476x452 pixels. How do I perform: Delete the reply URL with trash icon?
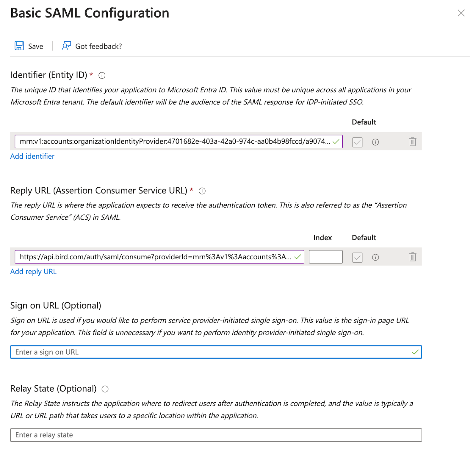[412, 257]
